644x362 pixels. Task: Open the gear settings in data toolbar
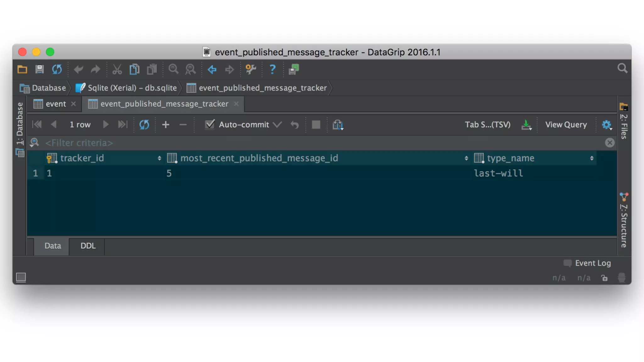coord(606,125)
